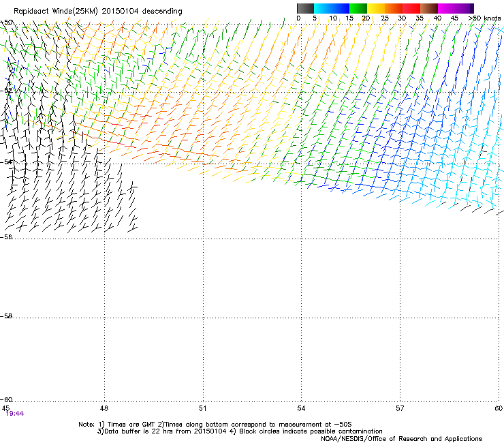Click the latitude label '-52'
The width and height of the screenshot is (504, 443).
(6, 91)
